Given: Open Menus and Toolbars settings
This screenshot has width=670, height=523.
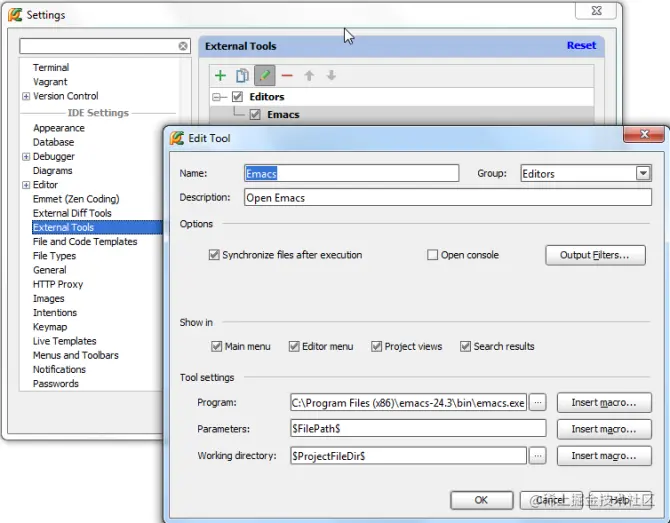Looking at the screenshot, I should pyautogui.click(x=76, y=355).
